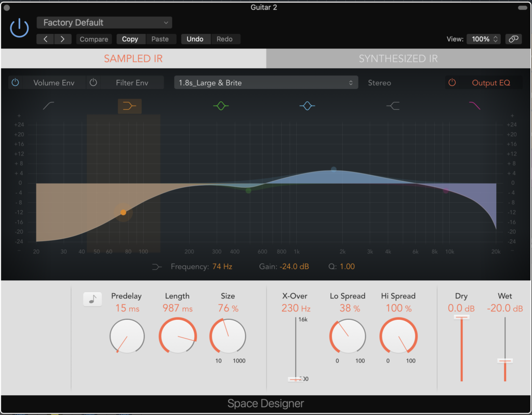Image resolution: width=532 pixels, height=415 pixels.
Task: Click the Undo button
Action: (195, 39)
